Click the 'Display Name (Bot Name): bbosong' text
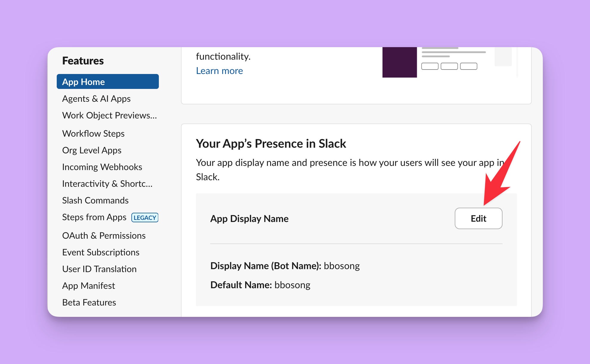 (x=285, y=266)
